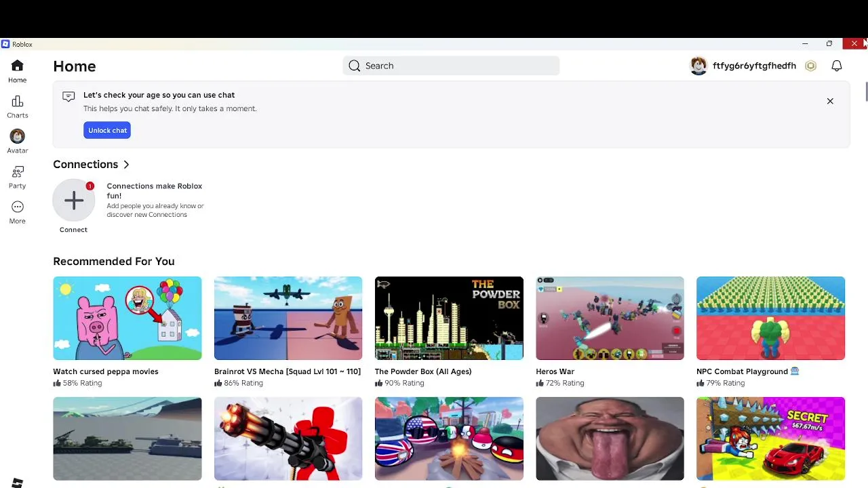Image resolution: width=868 pixels, height=488 pixels.
Task: Click the Connect label under plus
Action: click(73, 230)
